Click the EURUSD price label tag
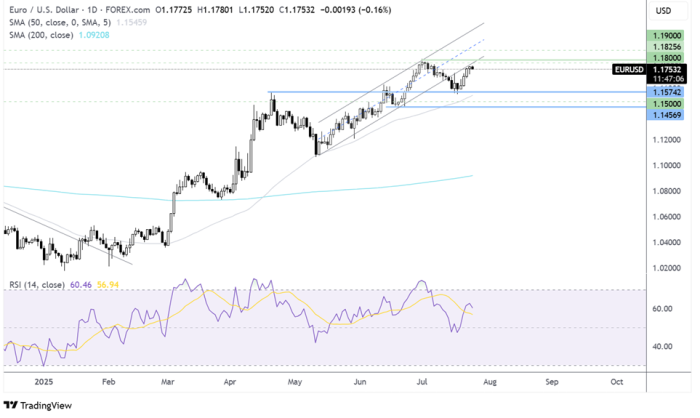 (x=628, y=68)
